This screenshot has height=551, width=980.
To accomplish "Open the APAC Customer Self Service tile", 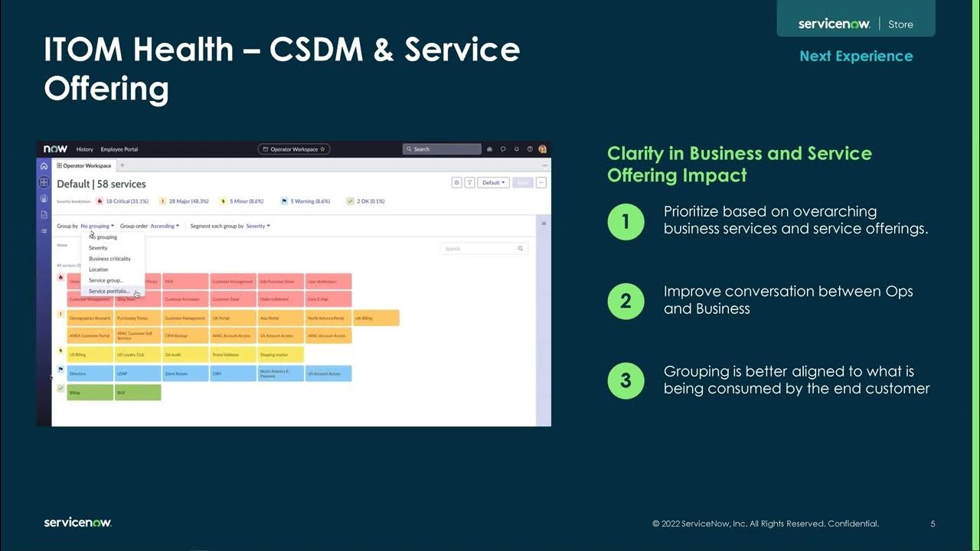I will [x=138, y=335].
